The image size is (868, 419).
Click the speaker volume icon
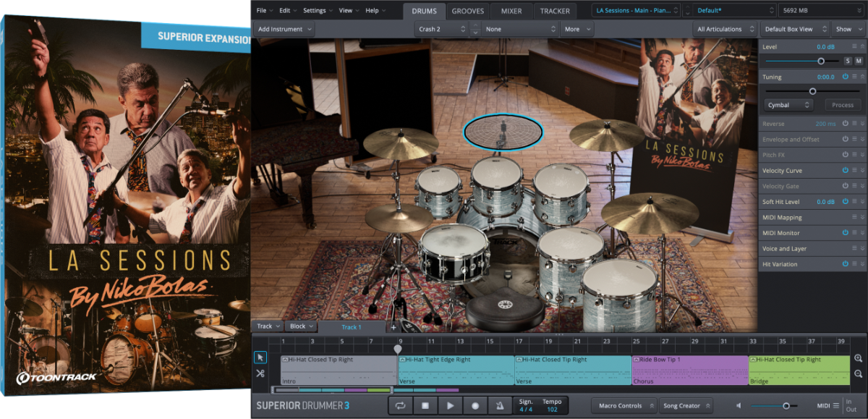[739, 406]
